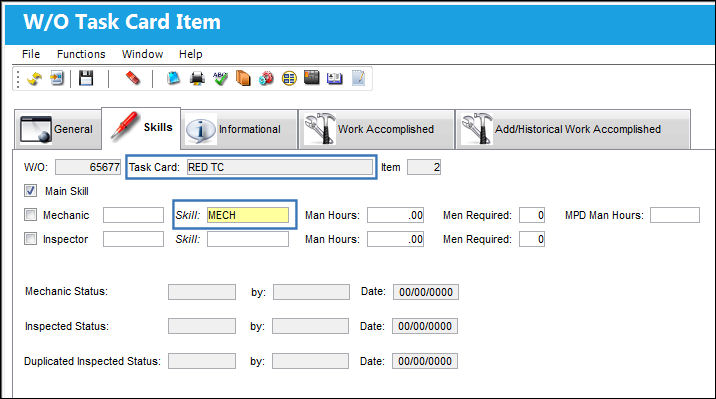Screen dimensions: 716x399
Task: Click the Mechanic row Skill label
Action: tap(188, 215)
